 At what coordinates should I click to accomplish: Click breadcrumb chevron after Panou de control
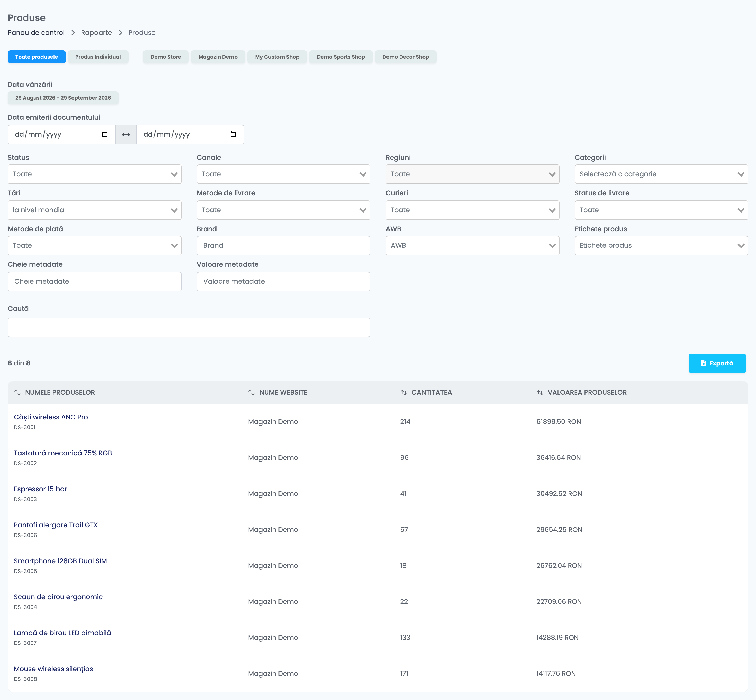coord(73,33)
